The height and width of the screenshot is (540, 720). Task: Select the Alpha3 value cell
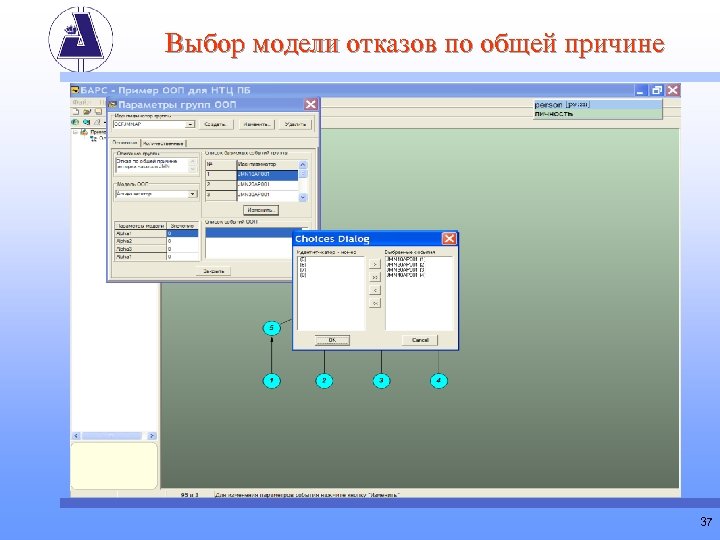pyautogui.click(x=182, y=249)
